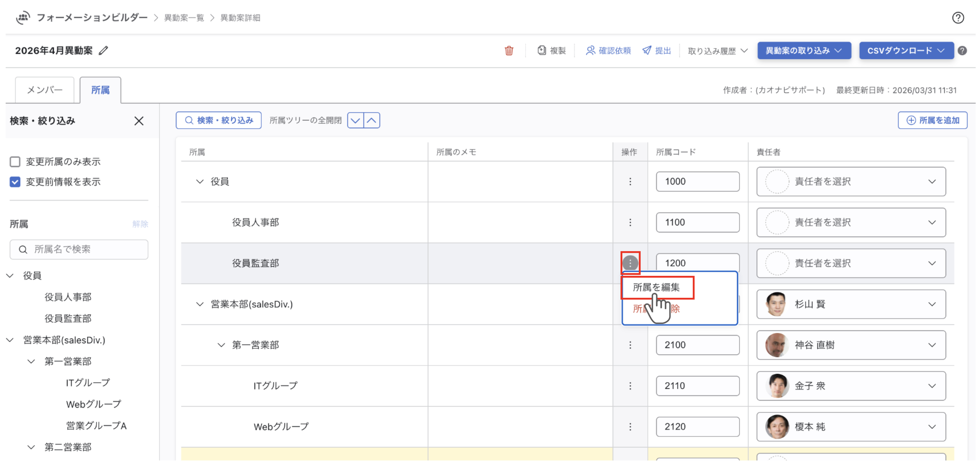Open three-dot menu for 役員人事部 row
Screen dimensions: 980x465
tap(630, 222)
